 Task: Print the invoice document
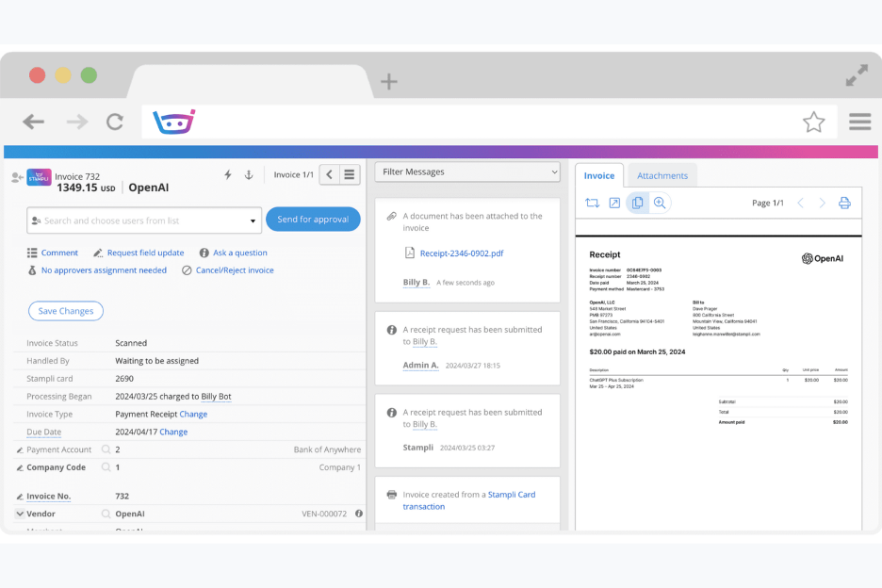pyautogui.click(x=844, y=204)
